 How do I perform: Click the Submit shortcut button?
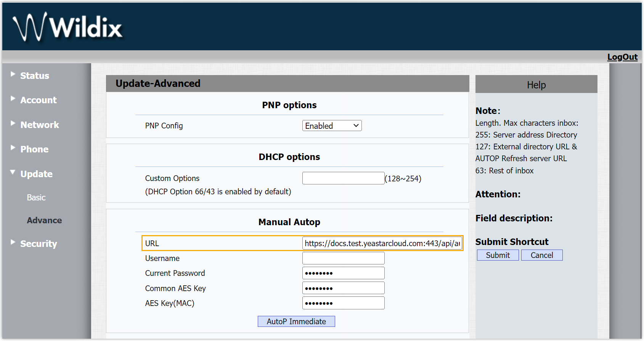pyautogui.click(x=498, y=255)
